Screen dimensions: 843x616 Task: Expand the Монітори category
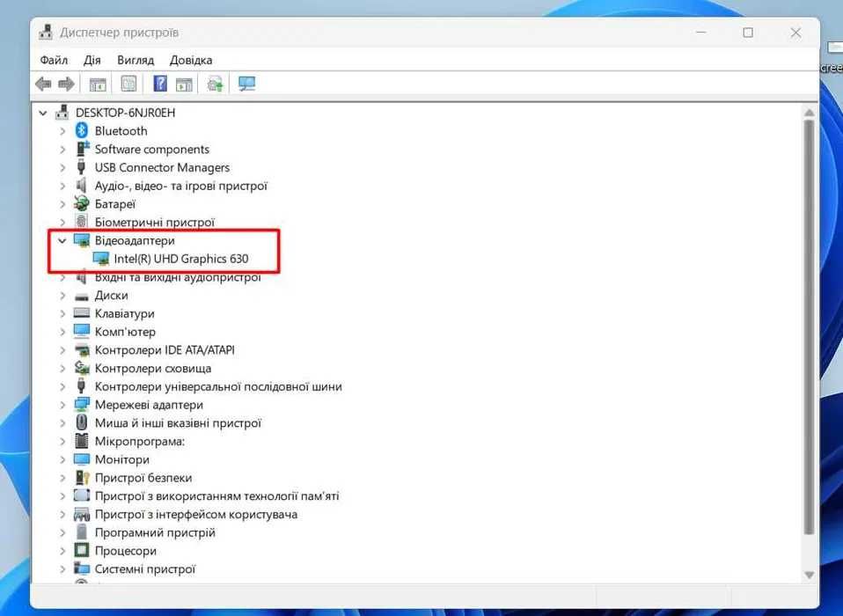coord(62,460)
